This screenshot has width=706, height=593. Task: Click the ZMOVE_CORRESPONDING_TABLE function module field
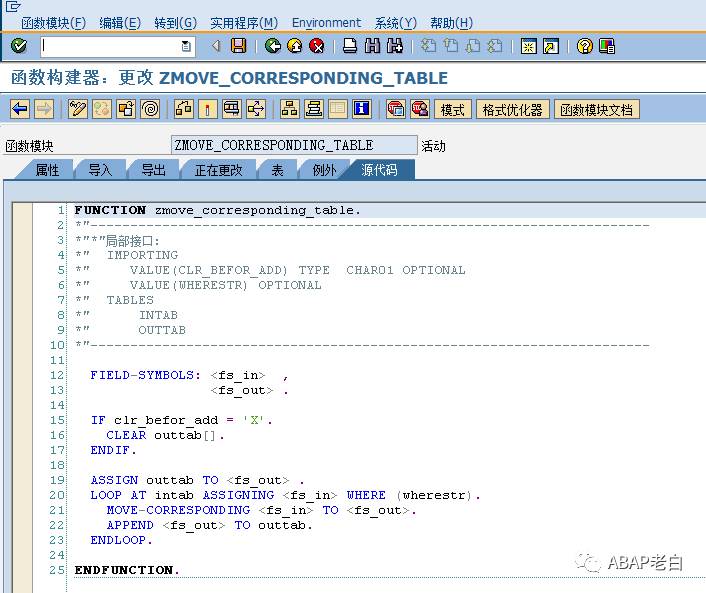[294, 145]
